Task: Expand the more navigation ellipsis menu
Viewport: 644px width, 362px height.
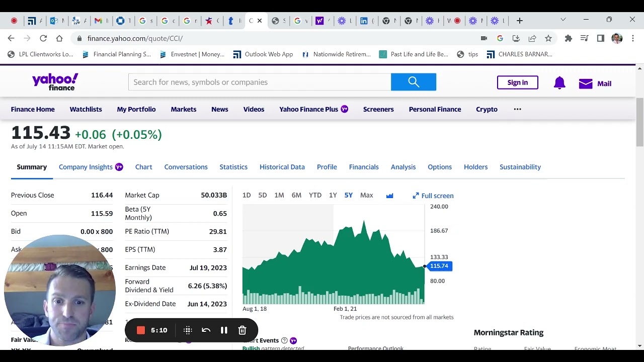Action: pyautogui.click(x=517, y=109)
